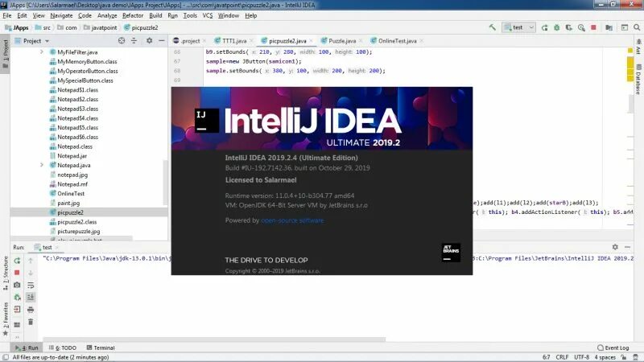The width and height of the screenshot is (644, 362).
Task: Select picpuzzle2.class in the Project tree
Action: pyautogui.click(x=76, y=222)
